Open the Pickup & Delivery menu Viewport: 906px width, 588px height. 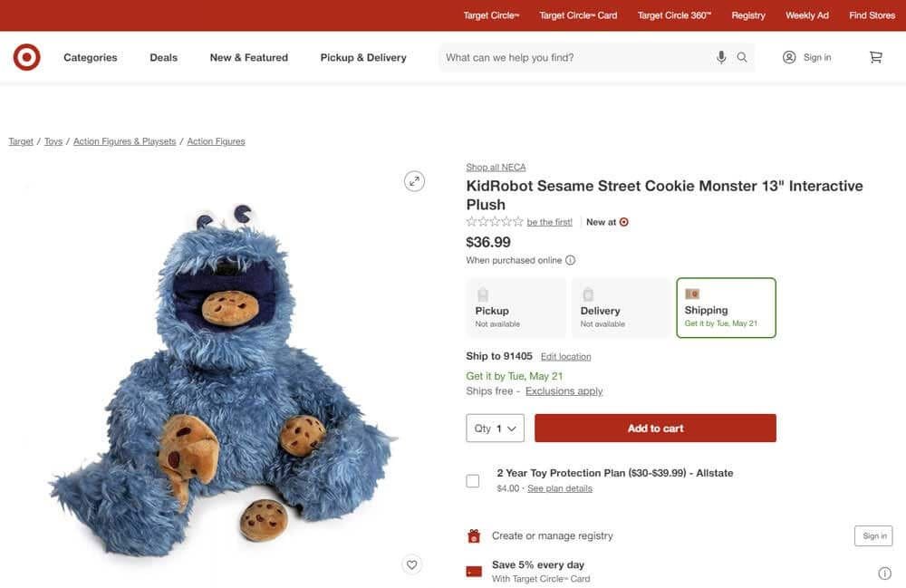362,56
